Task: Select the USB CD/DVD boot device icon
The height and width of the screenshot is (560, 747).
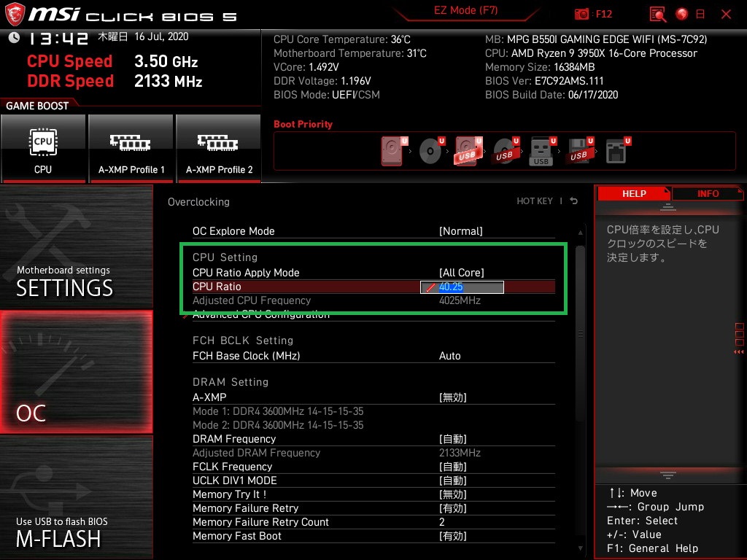Action: 506,151
